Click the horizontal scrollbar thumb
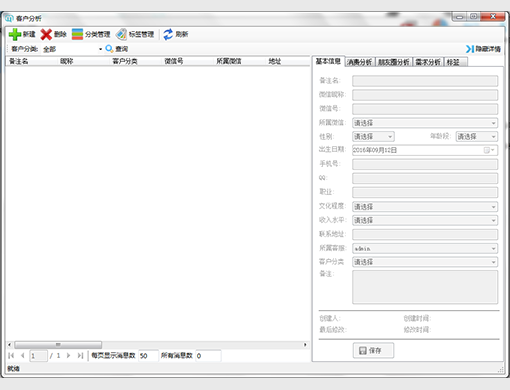 pos(58,344)
